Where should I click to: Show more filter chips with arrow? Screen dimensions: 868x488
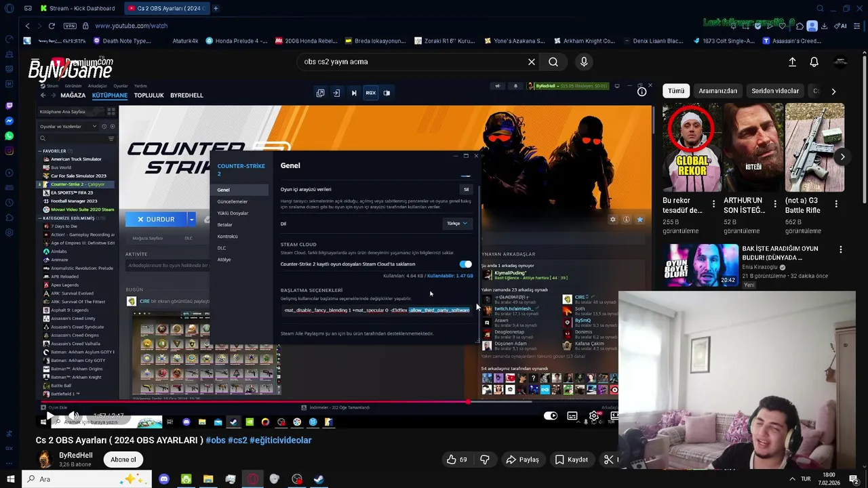tap(833, 91)
